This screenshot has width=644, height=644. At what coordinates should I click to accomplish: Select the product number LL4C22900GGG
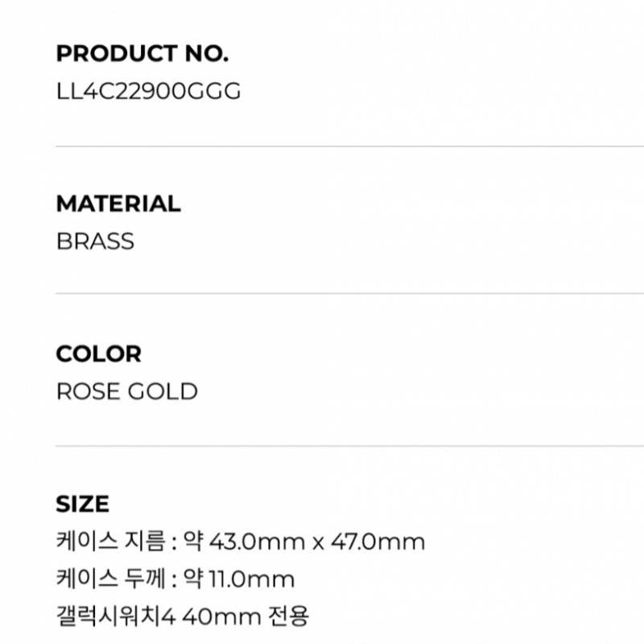pos(148,90)
